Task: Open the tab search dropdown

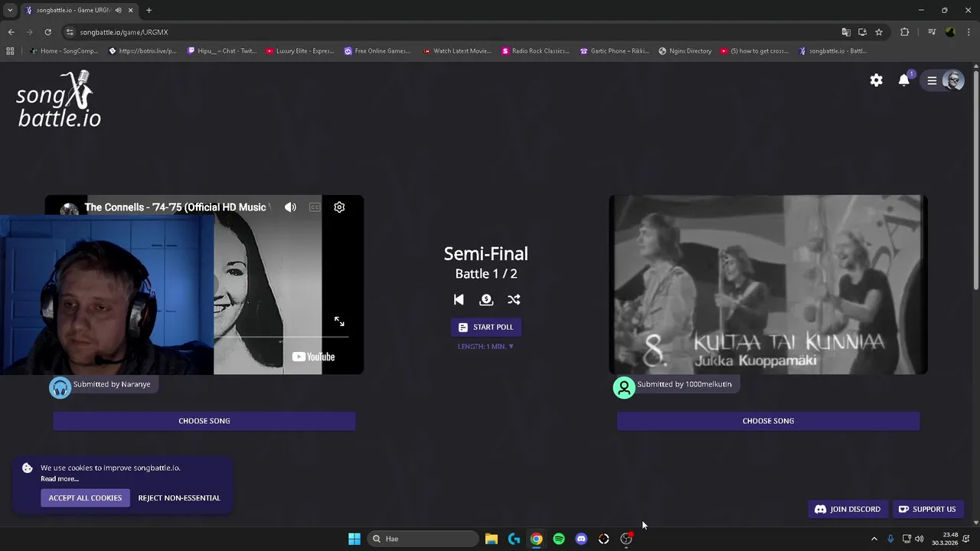Action: pos(10,10)
